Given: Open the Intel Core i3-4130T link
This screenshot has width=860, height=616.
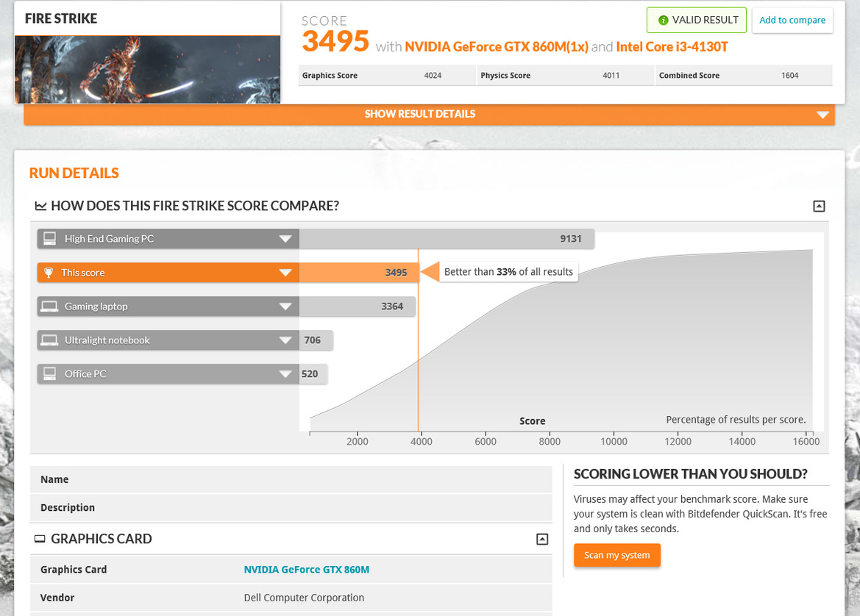Looking at the screenshot, I should (672, 47).
